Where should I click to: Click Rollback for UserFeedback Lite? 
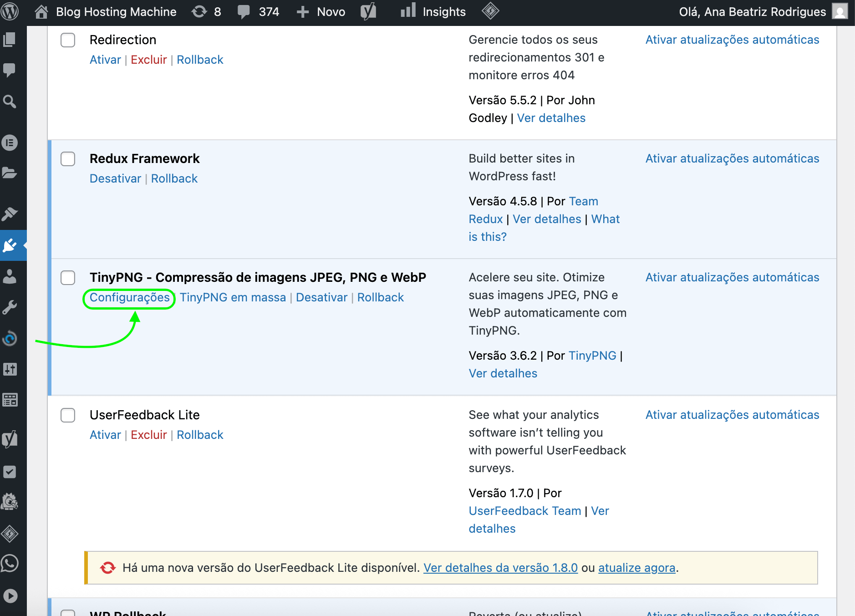click(200, 435)
